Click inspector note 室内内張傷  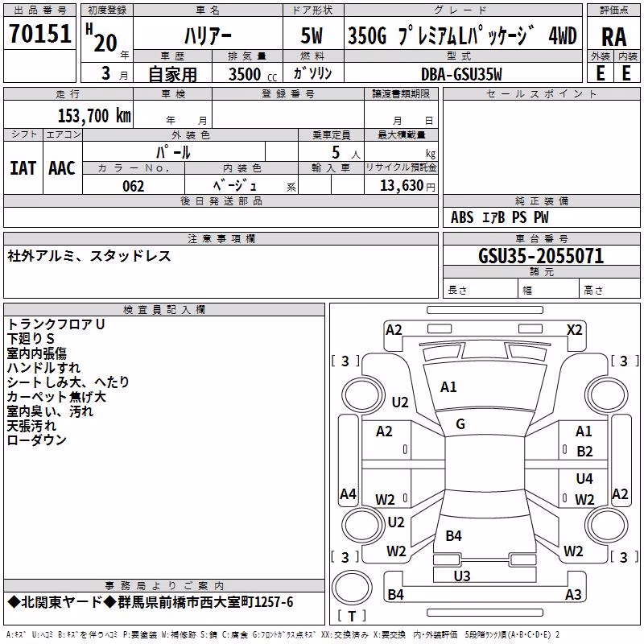(x=36, y=353)
